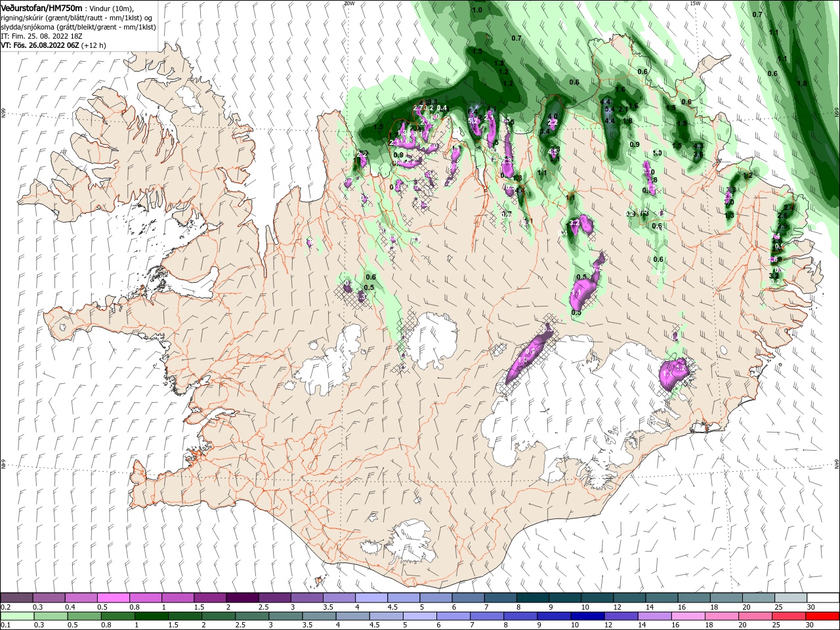Select the bright magenta swatch between 0.5 and 0.8 in the top legend
The width and height of the screenshot is (840, 630).
113,598
